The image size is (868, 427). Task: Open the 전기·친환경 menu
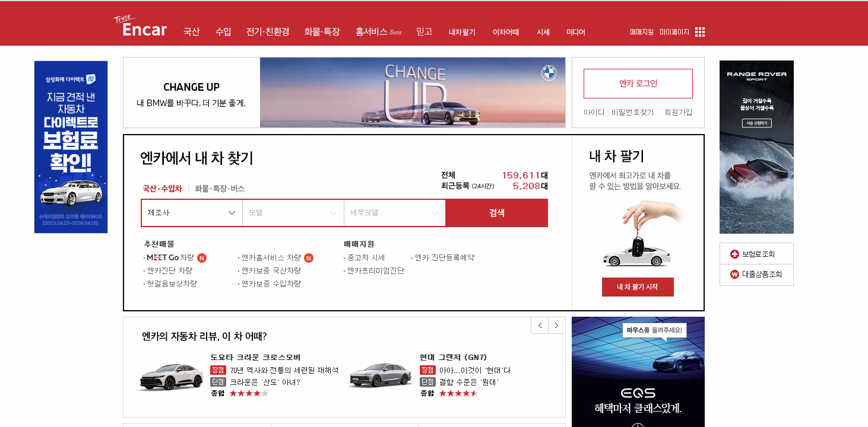tap(268, 32)
